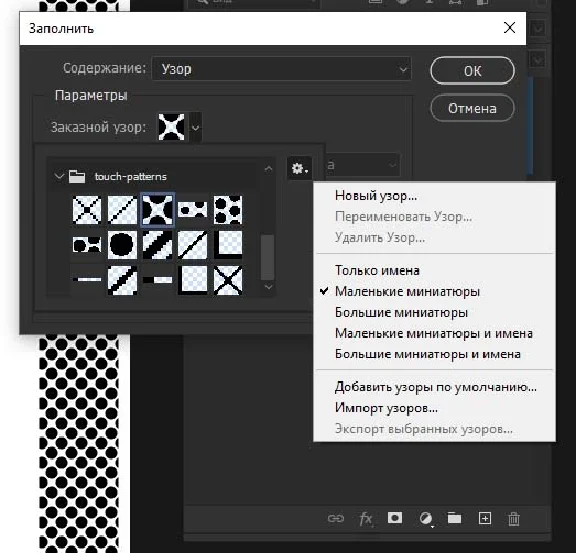Viewport: 576px width, 553px height.
Task: Open the Заказной узор pattern picker arrow
Action: 195,128
